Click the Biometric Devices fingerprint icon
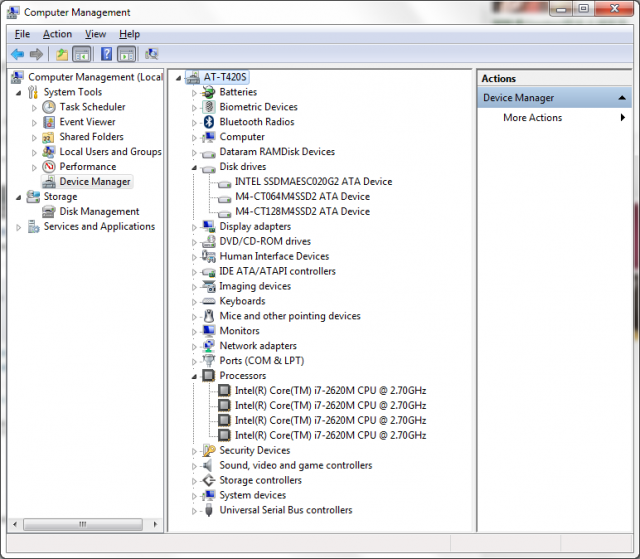The height and width of the screenshot is (559, 640). tap(209, 107)
